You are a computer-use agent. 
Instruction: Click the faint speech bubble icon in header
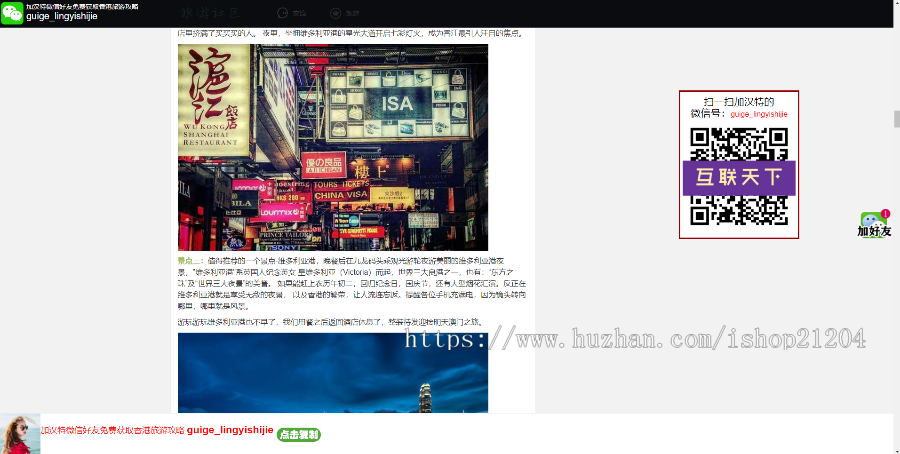point(282,13)
